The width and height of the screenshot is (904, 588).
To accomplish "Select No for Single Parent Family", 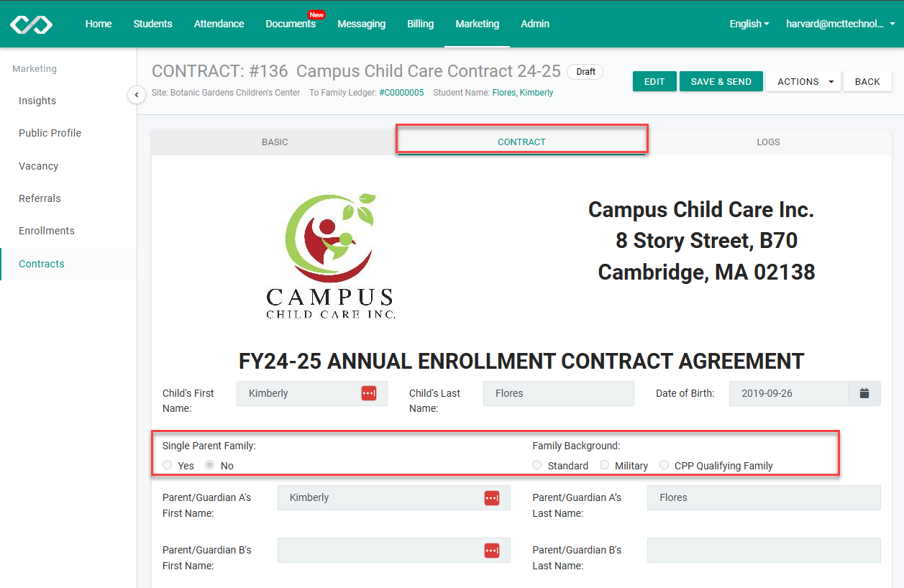I will click(x=210, y=465).
